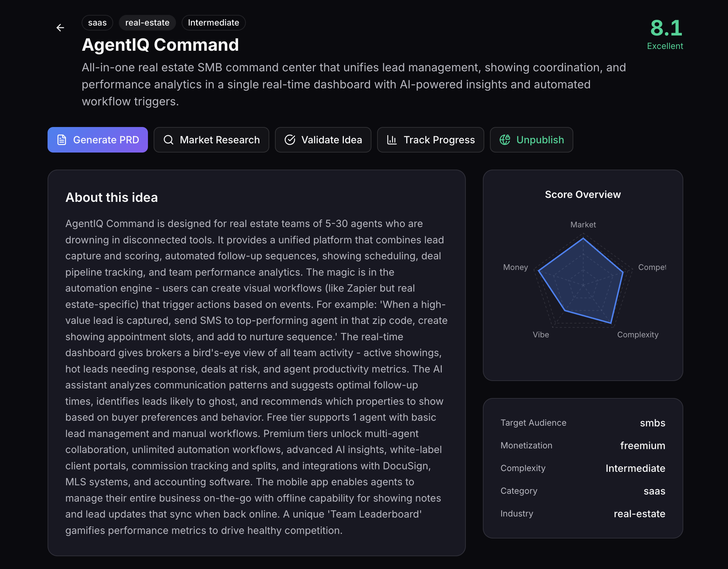Click the document icon on Generate PRD
This screenshot has height=569, width=728.
click(x=62, y=140)
